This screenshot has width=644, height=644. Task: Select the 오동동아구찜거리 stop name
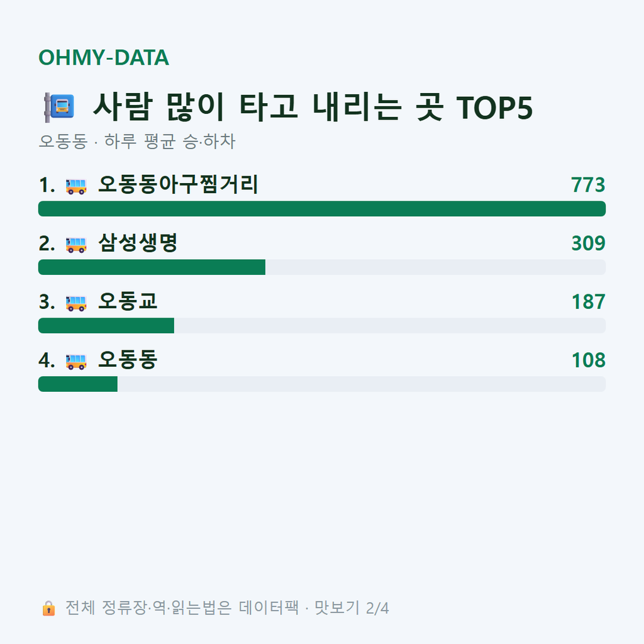coord(178,184)
